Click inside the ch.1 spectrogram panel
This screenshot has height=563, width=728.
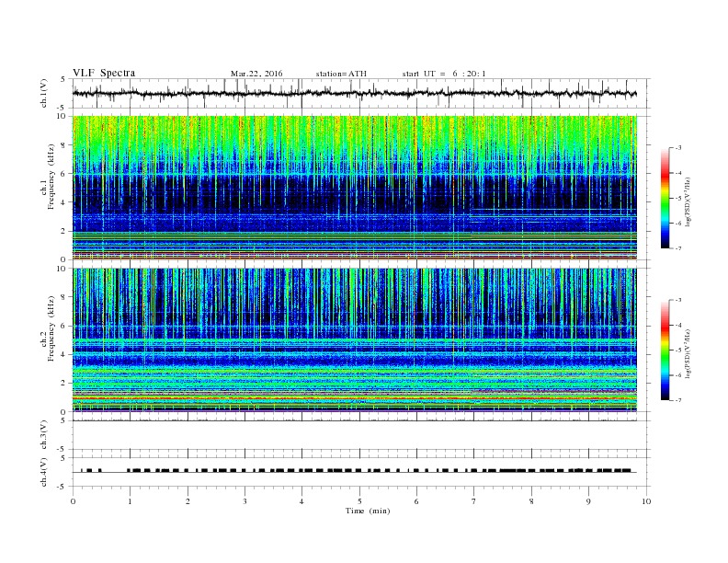355,188
